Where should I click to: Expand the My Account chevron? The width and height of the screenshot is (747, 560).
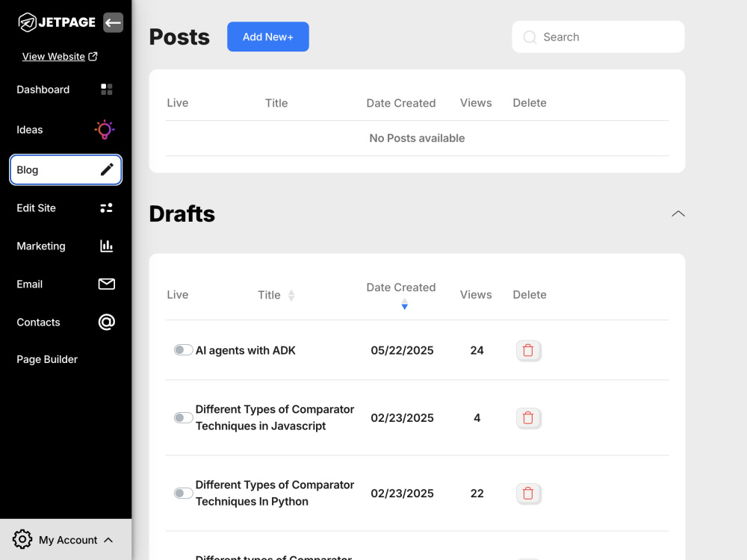(108, 540)
